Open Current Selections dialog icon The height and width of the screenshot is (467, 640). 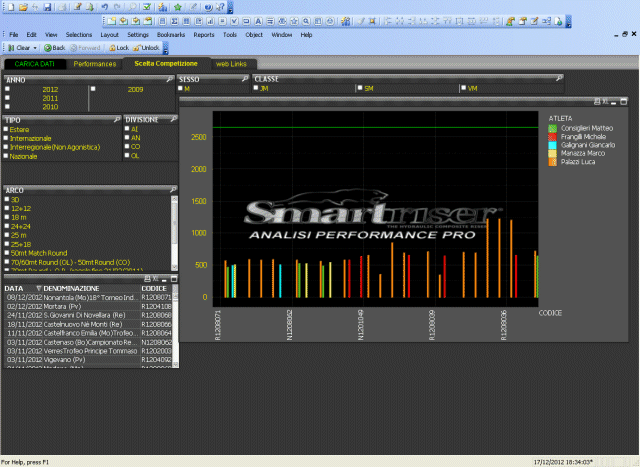[147, 7]
